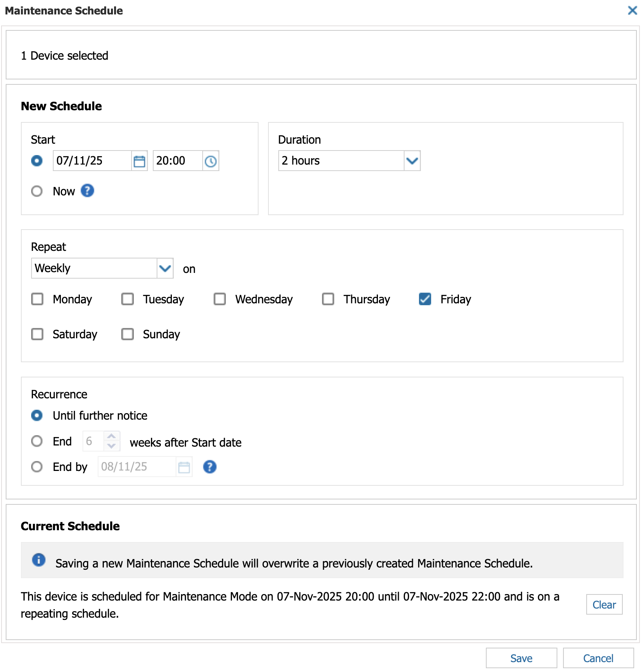Image resolution: width=641 pixels, height=672 pixels.
Task: Enable the Monday checkbox
Action: [x=37, y=299]
